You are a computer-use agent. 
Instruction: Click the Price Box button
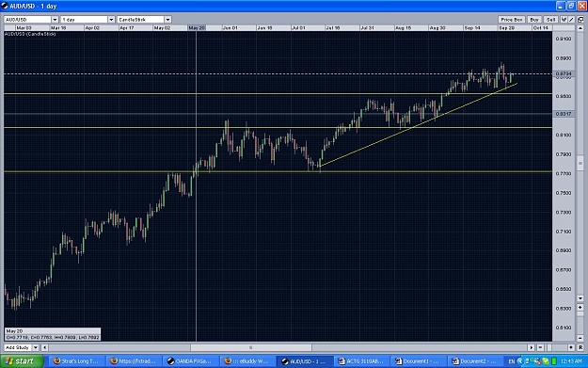pos(512,20)
